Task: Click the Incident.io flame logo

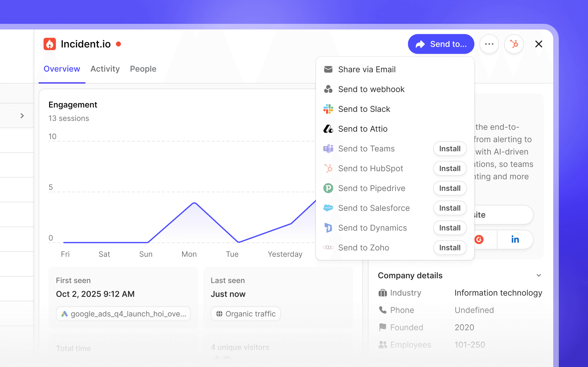Action: [50, 44]
